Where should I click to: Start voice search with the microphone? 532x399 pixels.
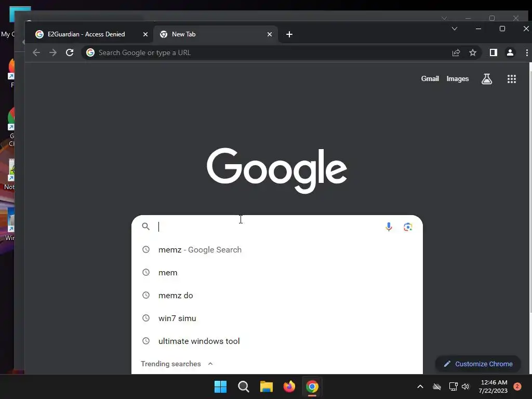(x=389, y=227)
